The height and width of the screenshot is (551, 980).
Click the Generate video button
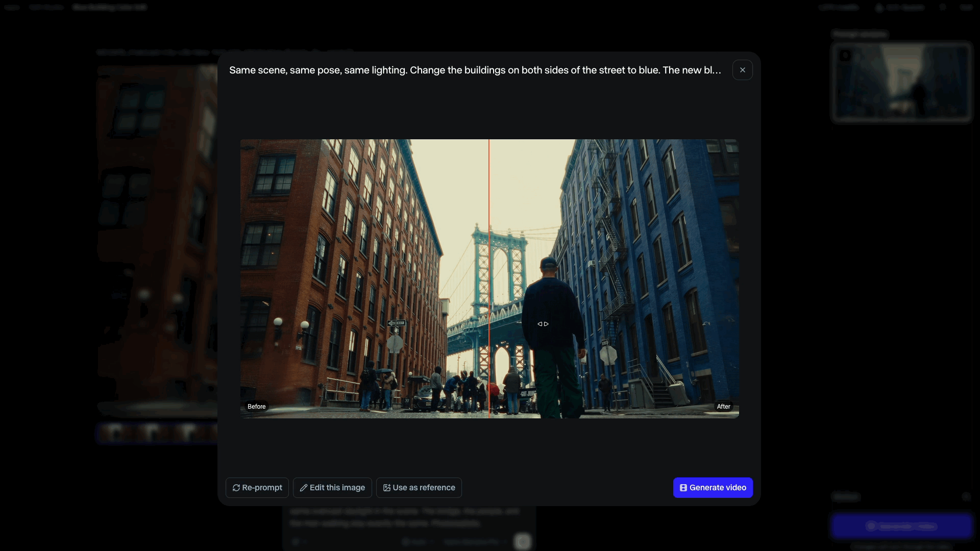pos(713,488)
